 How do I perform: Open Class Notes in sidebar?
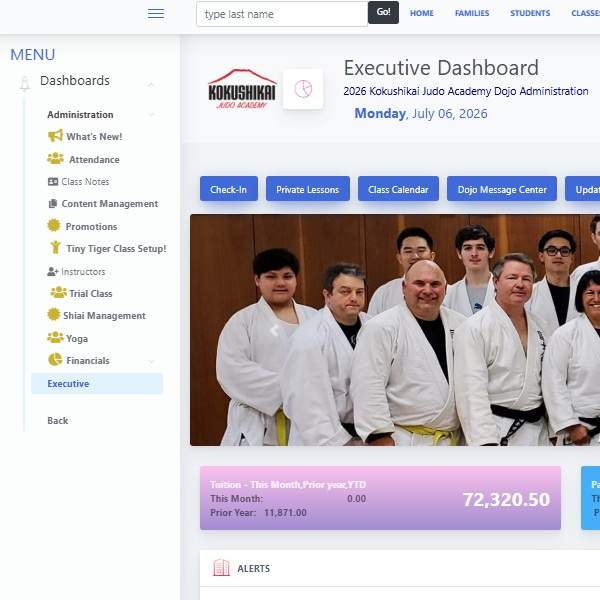tap(85, 182)
